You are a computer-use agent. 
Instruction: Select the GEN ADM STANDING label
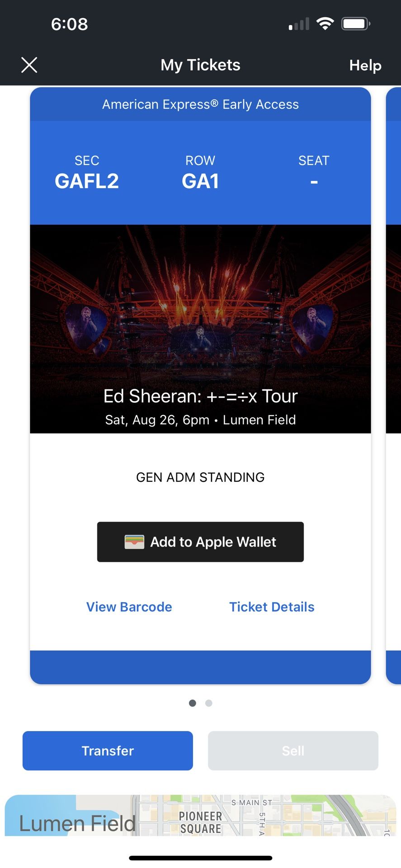click(x=200, y=477)
